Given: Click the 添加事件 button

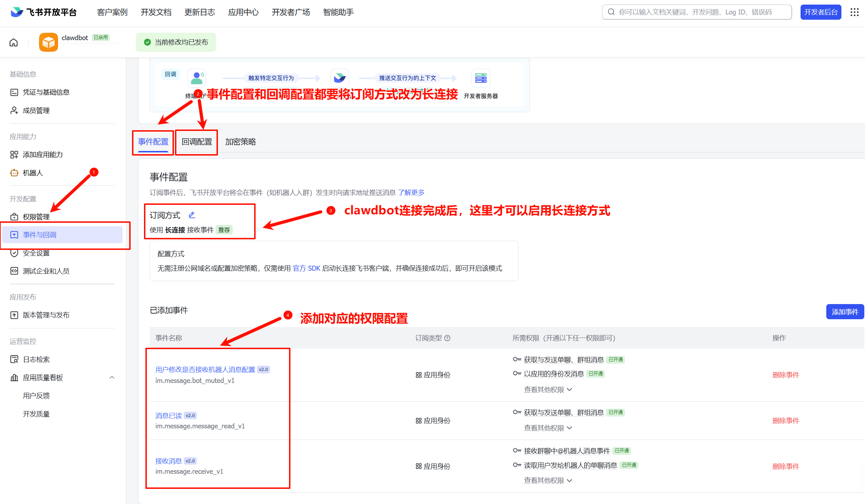Looking at the screenshot, I should 845,312.
